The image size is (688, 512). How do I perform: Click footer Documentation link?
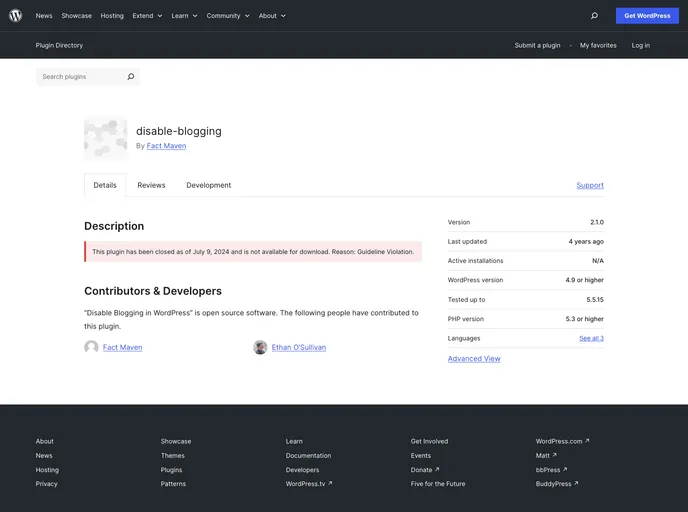308,455
